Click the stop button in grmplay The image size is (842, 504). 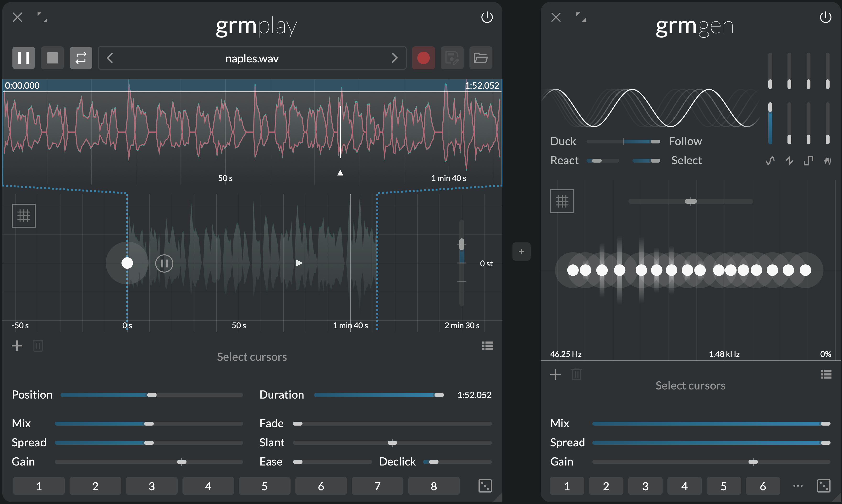[x=52, y=58]
